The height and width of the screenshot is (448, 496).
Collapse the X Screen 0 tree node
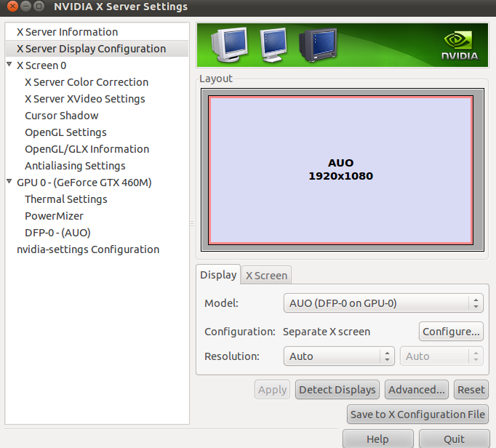coord(9,65)
